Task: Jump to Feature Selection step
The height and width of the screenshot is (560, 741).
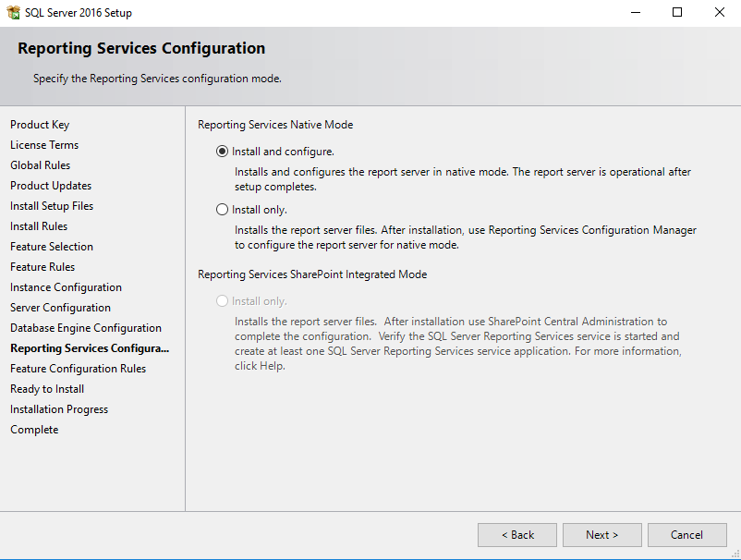Action: (x=52, y=247)
